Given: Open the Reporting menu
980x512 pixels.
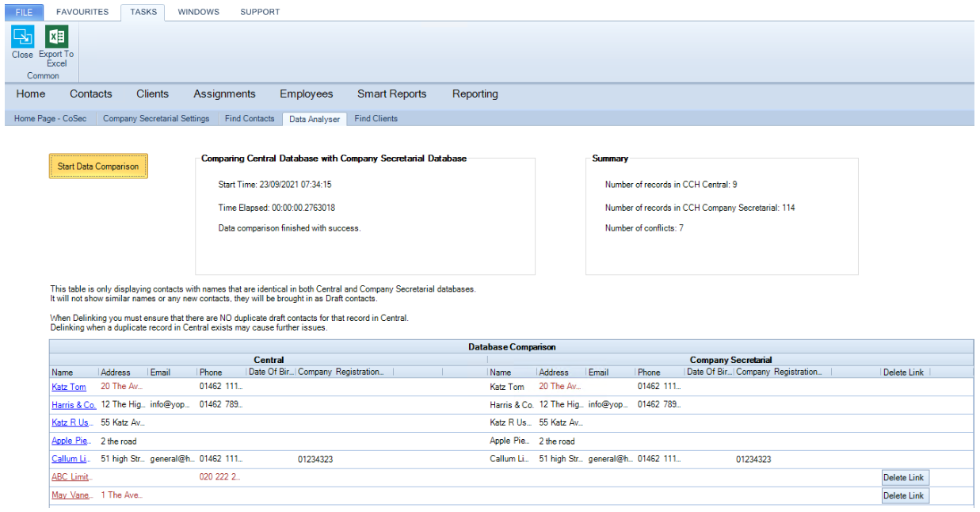Looking at the screenshot, I should (475, 94).
